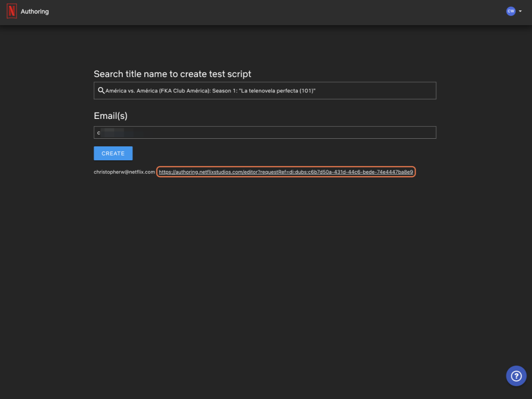
Task: Focus the title search field
Action: tap(265, 91)
